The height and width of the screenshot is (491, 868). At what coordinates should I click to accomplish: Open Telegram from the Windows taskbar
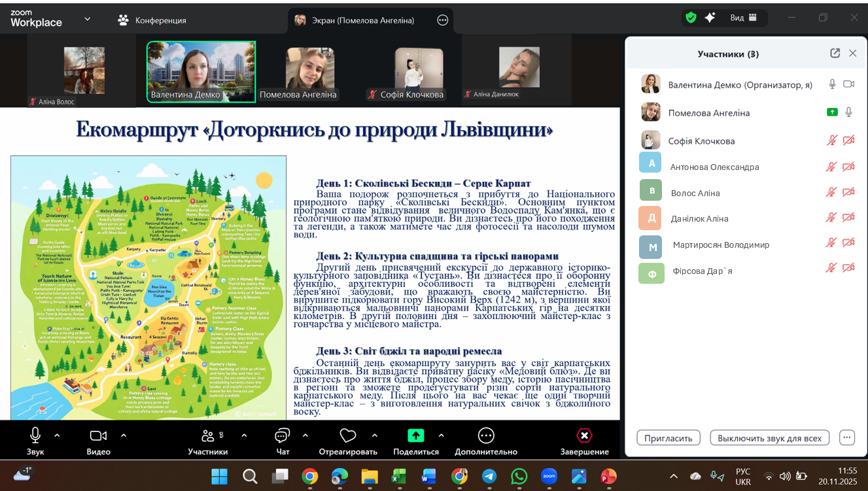[489, 477]
